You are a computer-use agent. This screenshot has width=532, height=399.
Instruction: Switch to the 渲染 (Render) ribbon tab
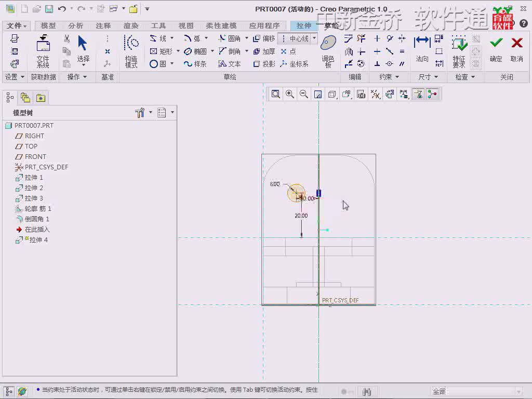click(x=131, y=25)
